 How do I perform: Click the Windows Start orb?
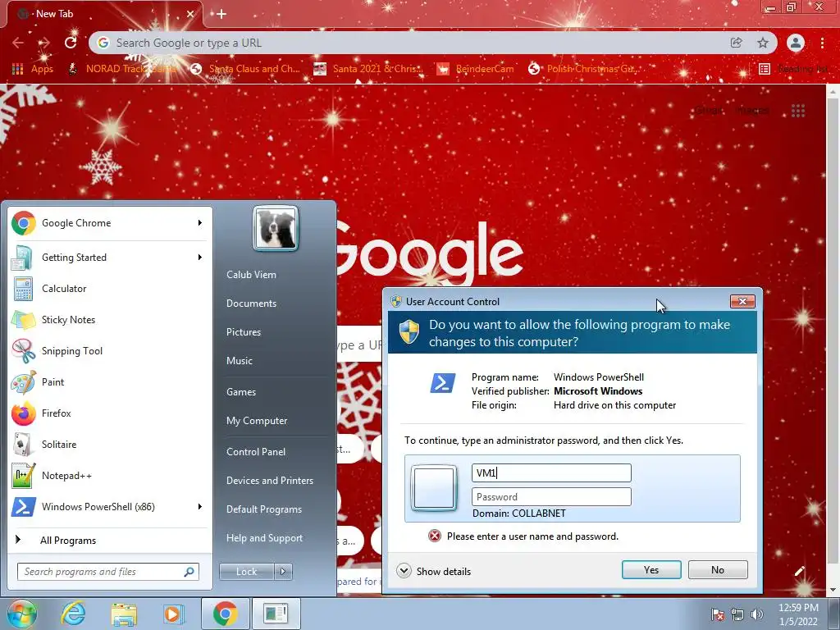pos(21,614)
